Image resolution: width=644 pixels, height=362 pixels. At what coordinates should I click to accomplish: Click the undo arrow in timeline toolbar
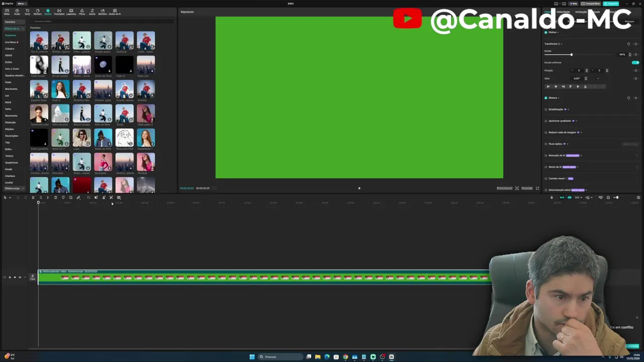[x=18, y=198]
